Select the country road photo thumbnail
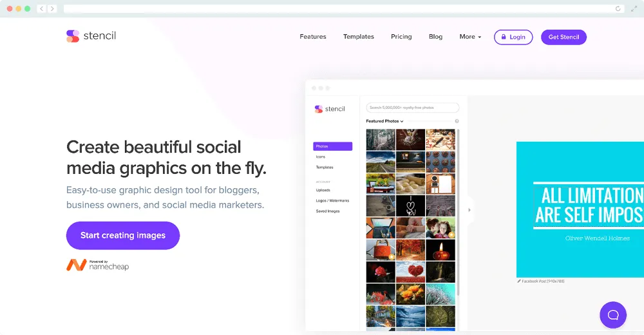 [381, 162]
